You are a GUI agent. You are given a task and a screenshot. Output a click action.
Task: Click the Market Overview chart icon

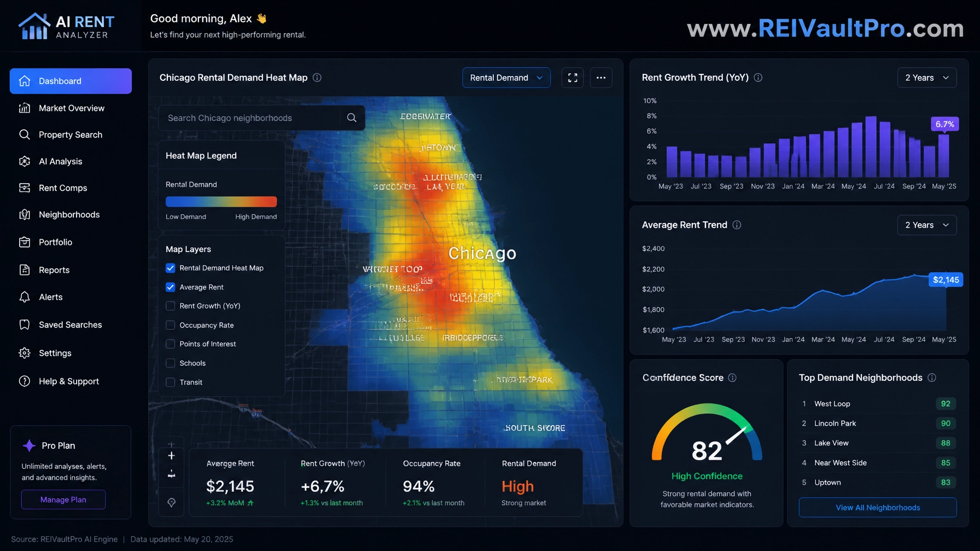point(25,108)
